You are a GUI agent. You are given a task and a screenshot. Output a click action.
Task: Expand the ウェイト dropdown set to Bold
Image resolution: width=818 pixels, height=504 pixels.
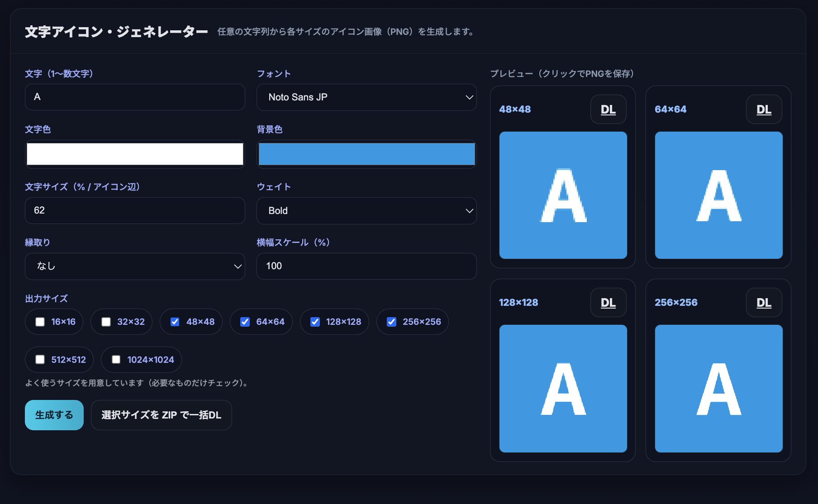[x=366, y=211]
